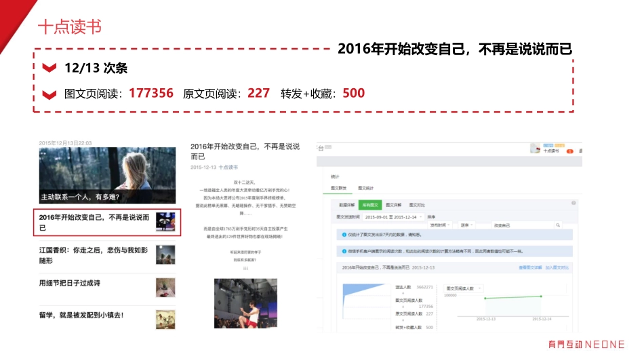
Task: Click the 查看图文详解 link
Action: pyautogui.click(x=530, y=267)
